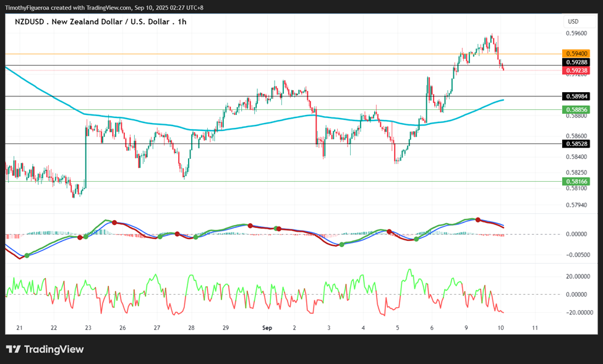Select the Sep month label on time axis
The height and width of the screenshot is (364, 603).
coord(267,328)
